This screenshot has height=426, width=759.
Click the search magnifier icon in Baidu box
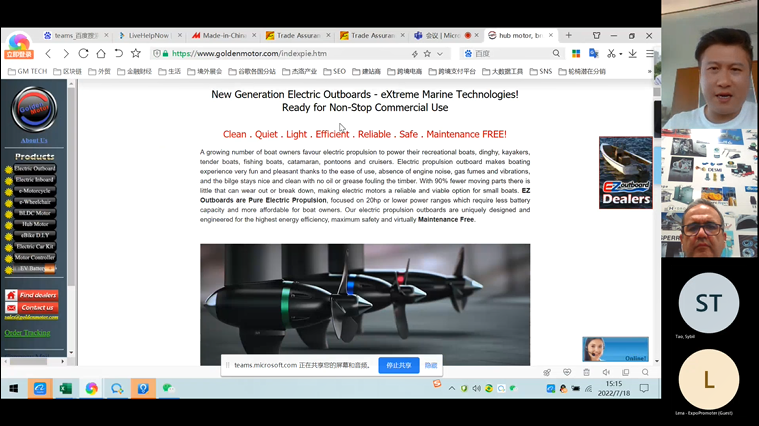[556, 54]
